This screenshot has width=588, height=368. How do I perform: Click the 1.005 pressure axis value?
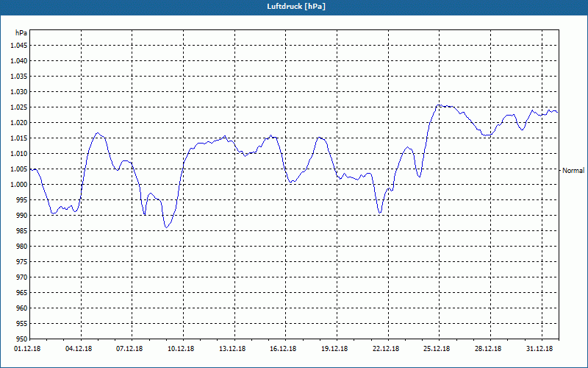pyautogui.click(x=20, y=169)
